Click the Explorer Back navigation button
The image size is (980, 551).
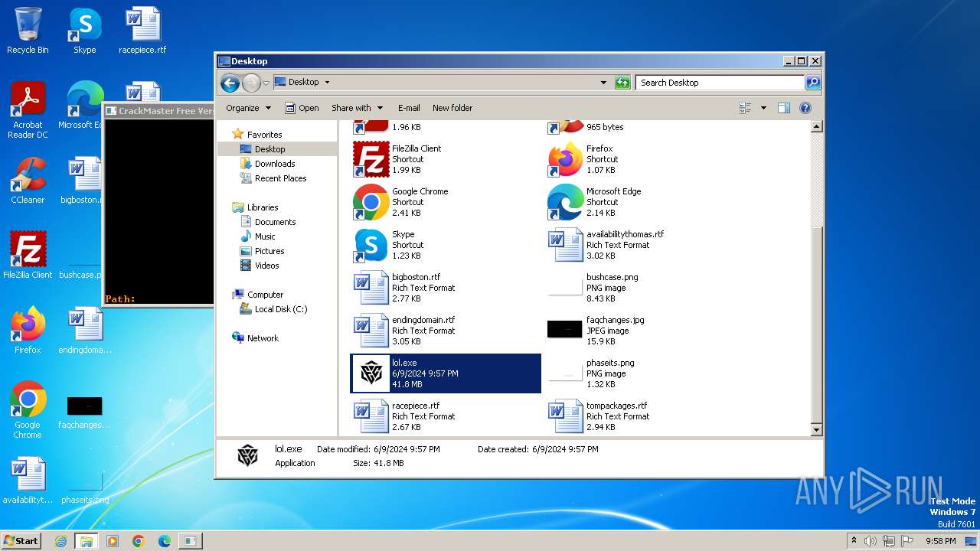[x=230, y=83]
